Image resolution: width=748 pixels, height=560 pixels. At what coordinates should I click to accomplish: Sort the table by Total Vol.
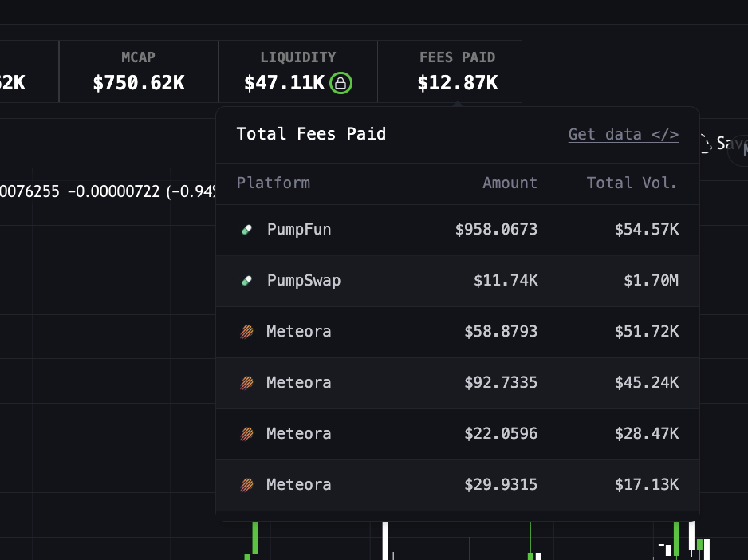click(632, 183)
